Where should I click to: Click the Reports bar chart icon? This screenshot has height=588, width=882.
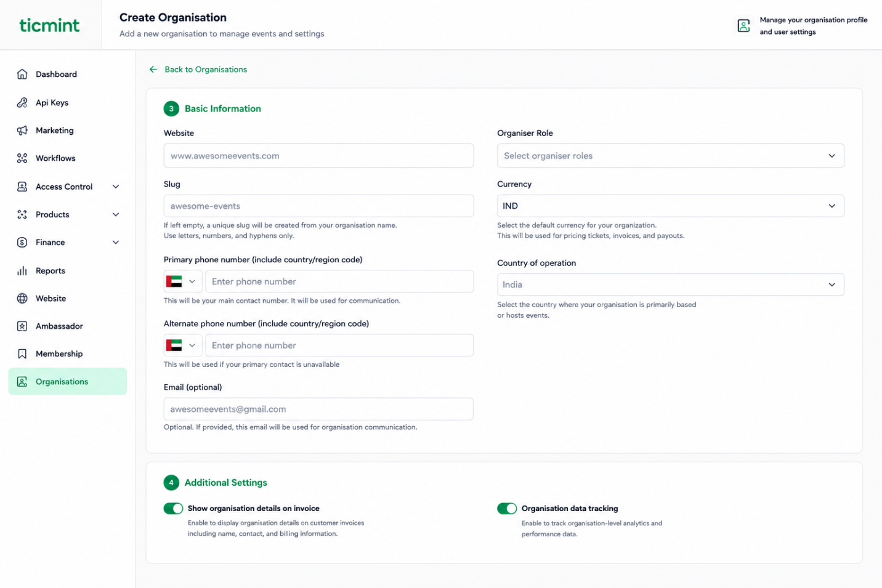(22, 271)
